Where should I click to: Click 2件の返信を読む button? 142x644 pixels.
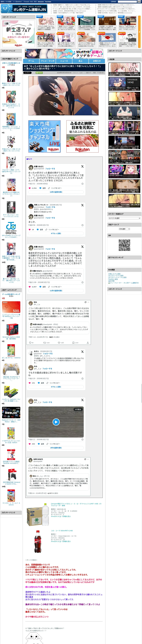click(x=56, y=448)
